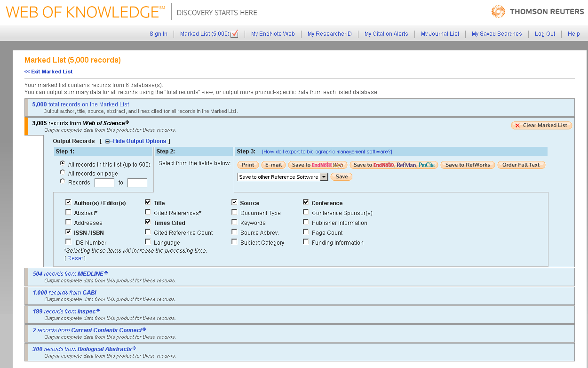The image size is (588, 368).
Task: Open the Help page
Action: click(574, 34)
